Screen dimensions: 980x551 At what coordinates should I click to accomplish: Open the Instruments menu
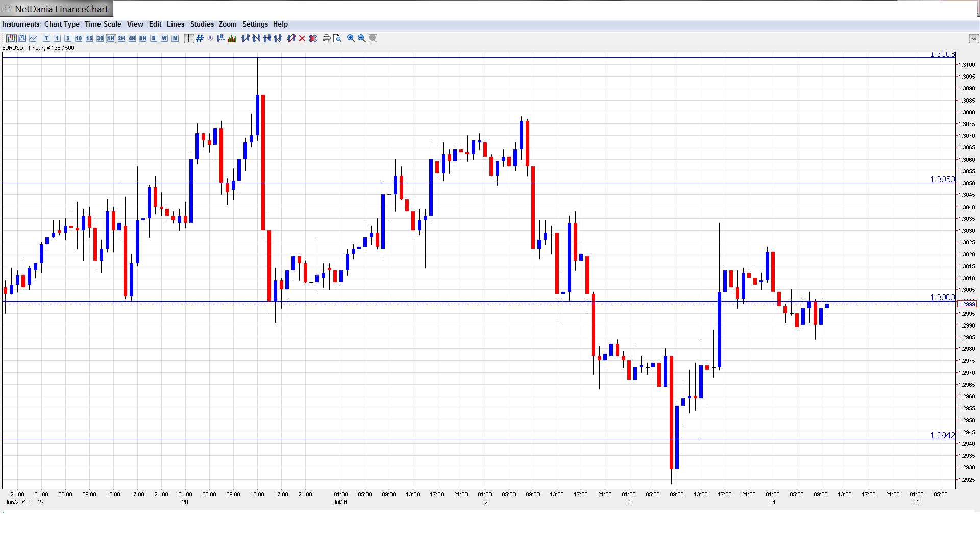coord(20,24)
